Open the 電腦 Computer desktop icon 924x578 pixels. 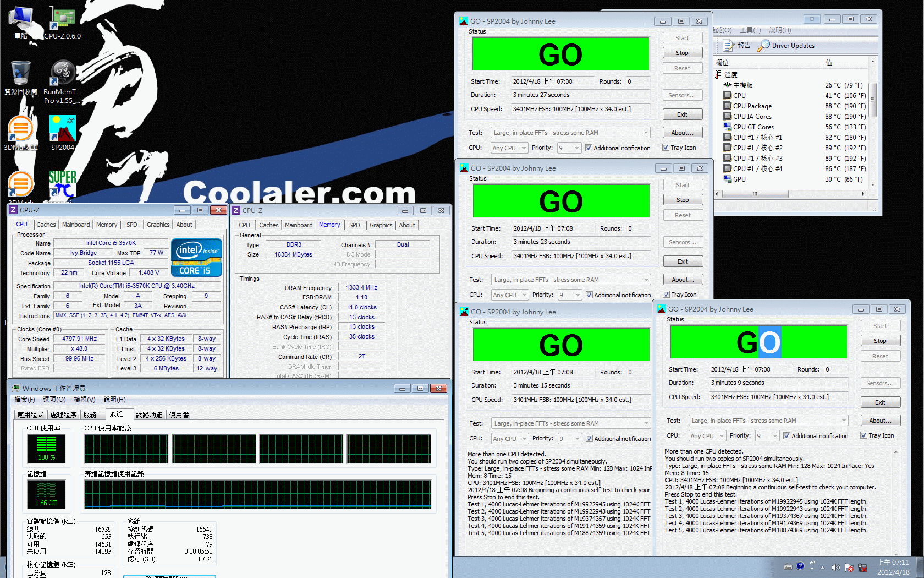[21, 22]
